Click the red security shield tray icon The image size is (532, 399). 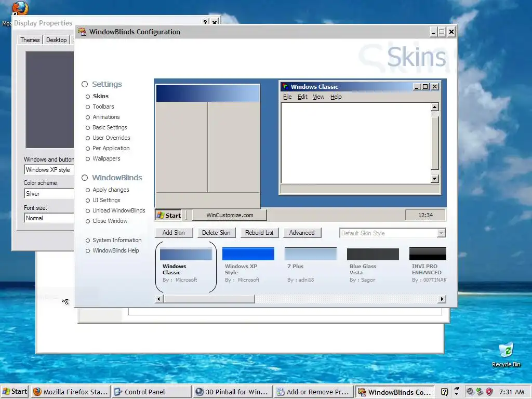[x=489, y=392]
